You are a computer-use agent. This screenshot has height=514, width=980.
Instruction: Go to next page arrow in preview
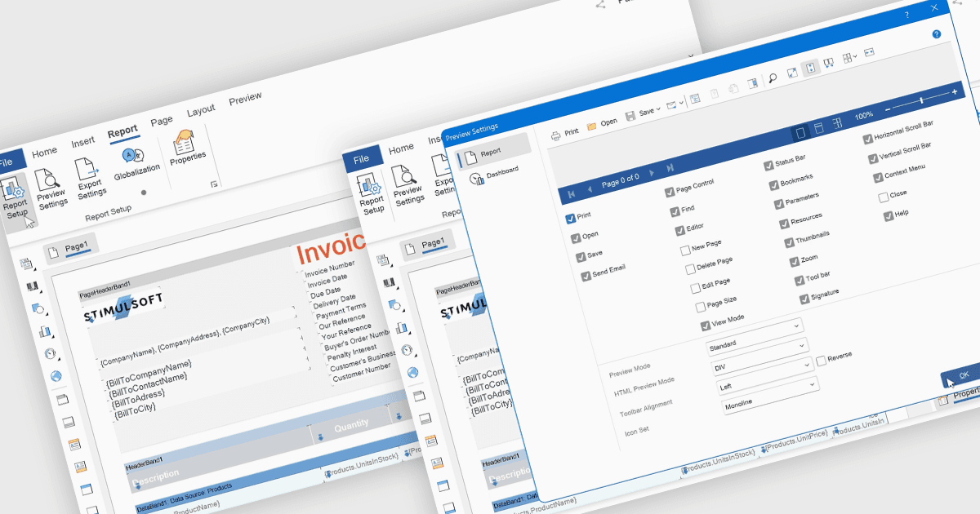point(651,174)
